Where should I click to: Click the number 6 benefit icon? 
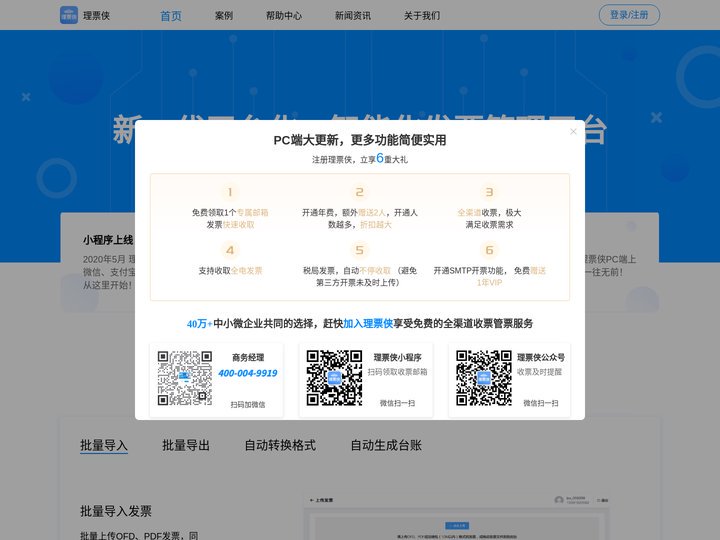pos(489,250)
